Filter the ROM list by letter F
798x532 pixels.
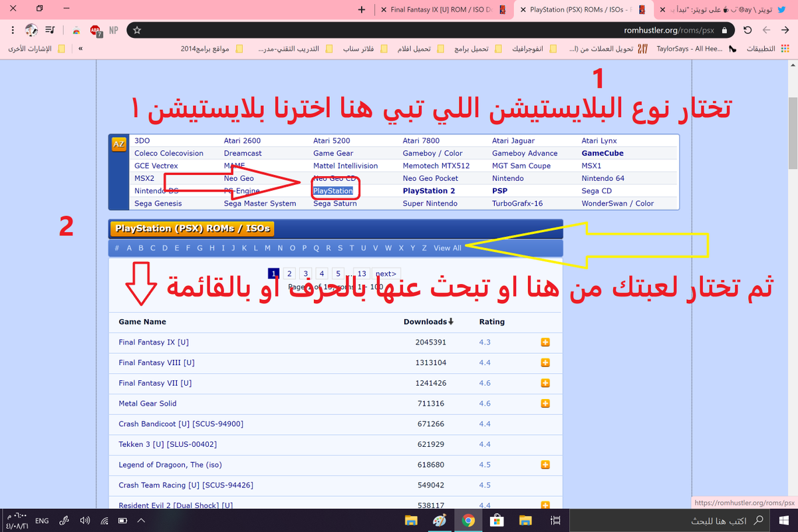(188, 248)
